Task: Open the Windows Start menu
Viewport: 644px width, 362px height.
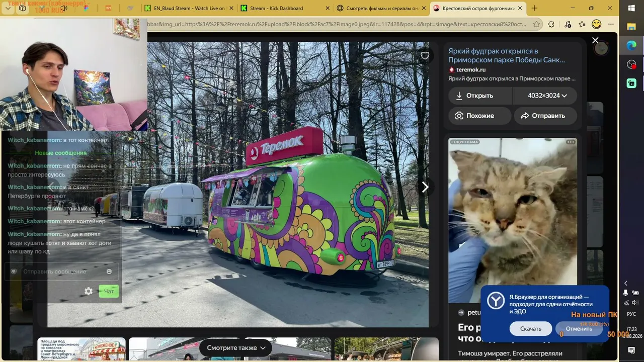Action: pos(631,8)
